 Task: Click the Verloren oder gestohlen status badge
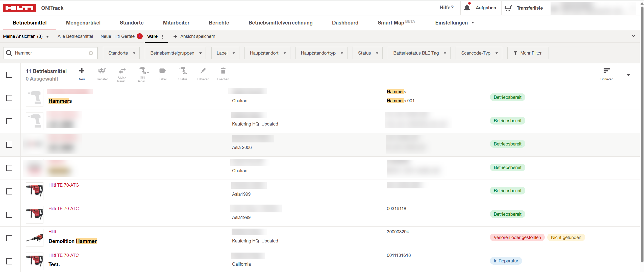tap(517, 237)
